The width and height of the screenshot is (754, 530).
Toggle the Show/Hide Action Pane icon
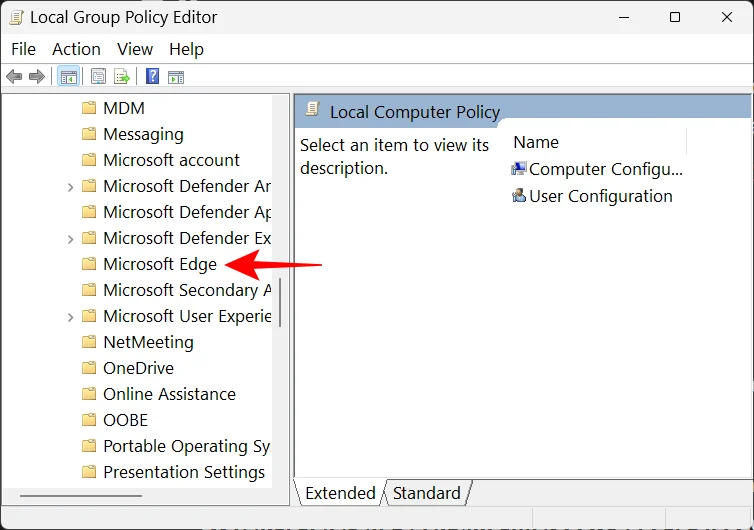[176, 76]
